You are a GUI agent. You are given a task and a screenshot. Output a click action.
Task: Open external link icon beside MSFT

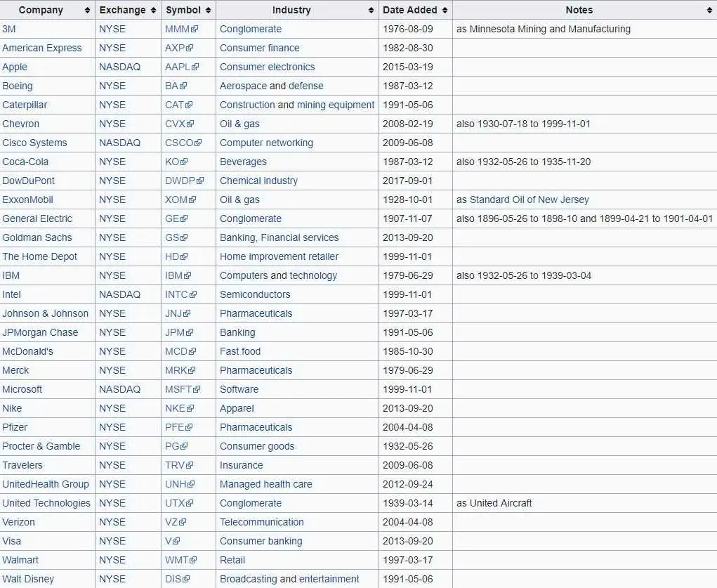[x=197, y=389]
